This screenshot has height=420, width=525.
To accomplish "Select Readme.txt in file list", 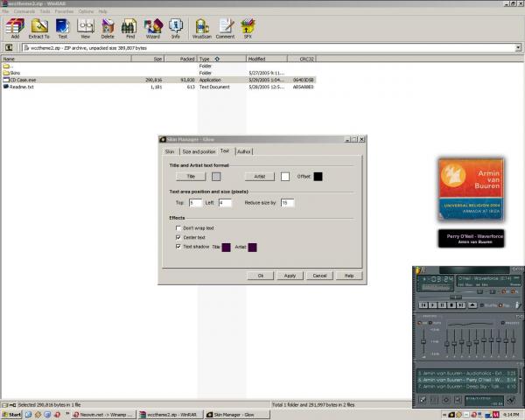I will [x=158, y=87].
